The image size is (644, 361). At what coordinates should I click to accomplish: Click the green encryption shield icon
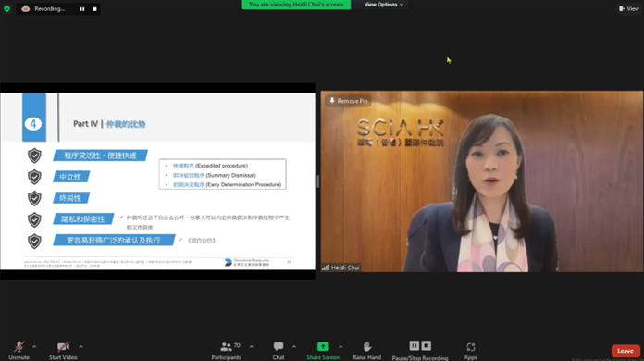pyautogui.click(x=7, y=8)
